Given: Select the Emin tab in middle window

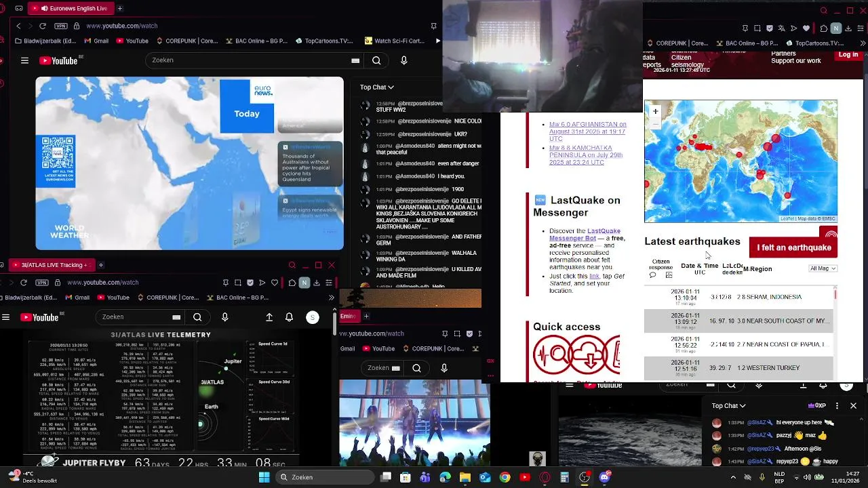Looking at the screenshot, I should click(349, 316).
